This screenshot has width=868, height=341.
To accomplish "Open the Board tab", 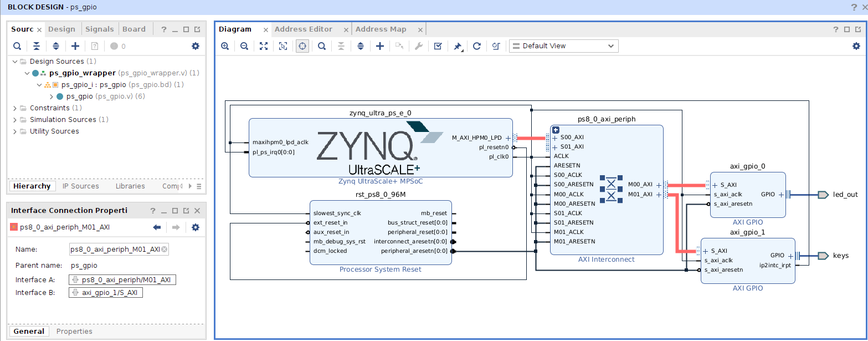I will [x=134, y=29].
